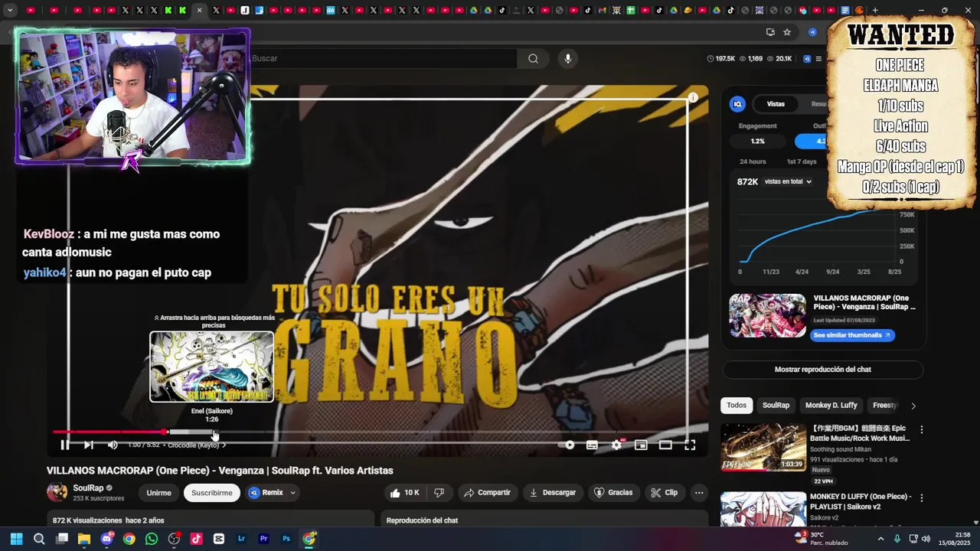Open the tab search dropdown arrow
This screenshot has width=980, height=551.
click(10, 10)
